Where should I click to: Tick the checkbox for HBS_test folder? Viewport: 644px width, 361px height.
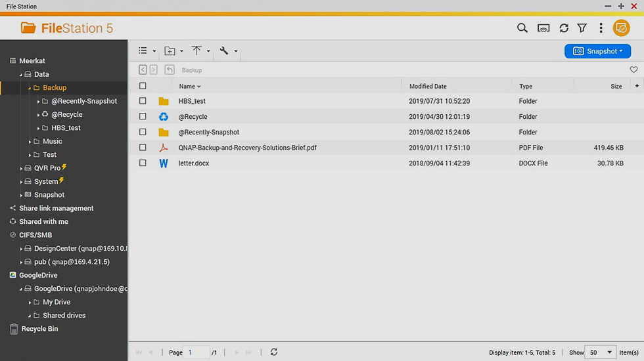[x=143, y=101]
